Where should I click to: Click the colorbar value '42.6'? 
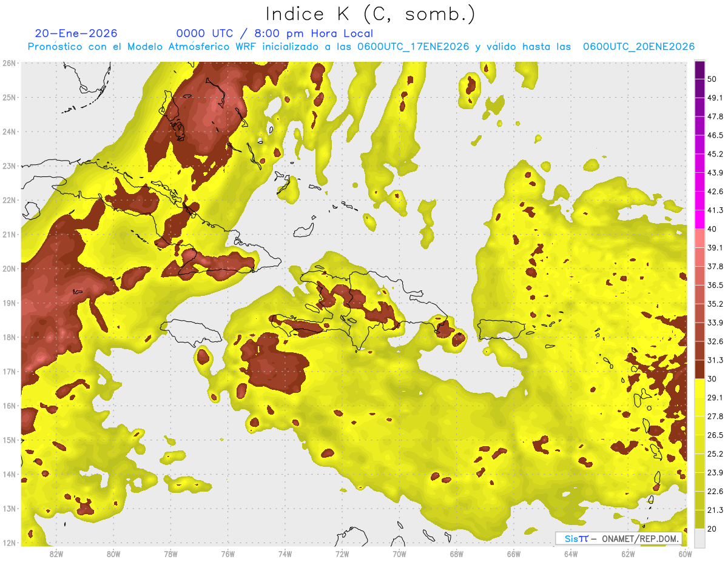(715, 192)
